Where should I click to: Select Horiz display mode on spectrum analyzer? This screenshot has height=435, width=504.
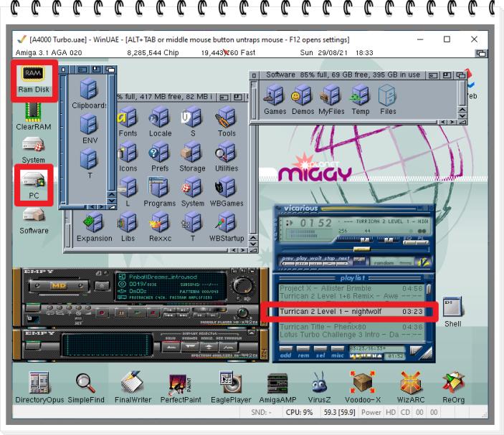(209, 347)
